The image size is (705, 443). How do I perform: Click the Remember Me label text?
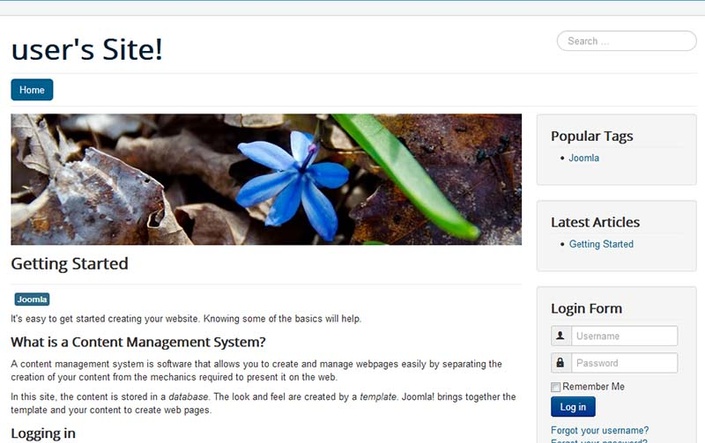tap(593, 386)
